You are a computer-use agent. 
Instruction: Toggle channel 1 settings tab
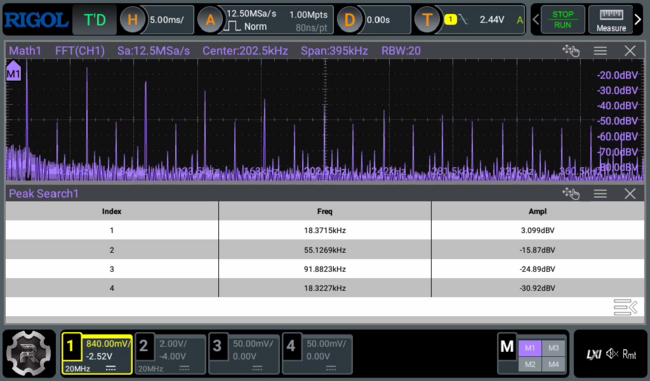click(x=97, y=354)
